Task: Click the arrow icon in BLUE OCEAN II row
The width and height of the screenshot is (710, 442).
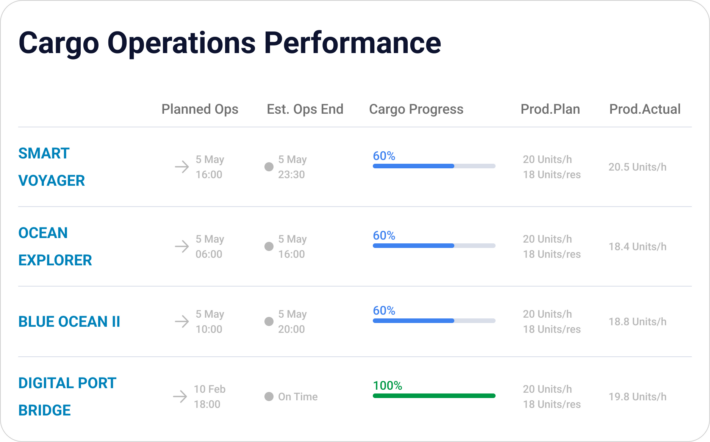Action: (182, 322)
